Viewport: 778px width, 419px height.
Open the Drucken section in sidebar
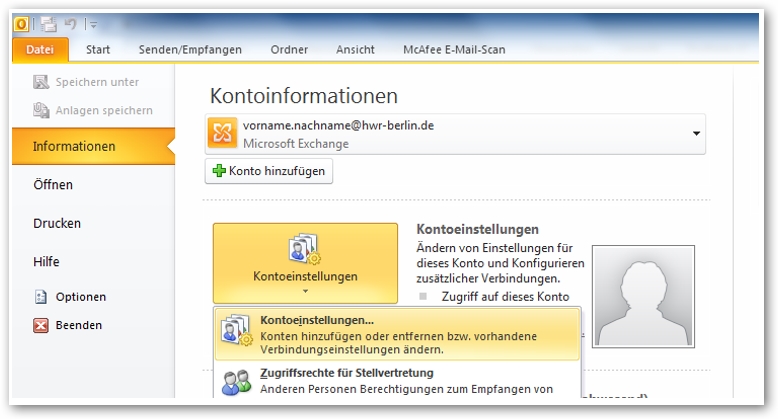click(57, 223)
